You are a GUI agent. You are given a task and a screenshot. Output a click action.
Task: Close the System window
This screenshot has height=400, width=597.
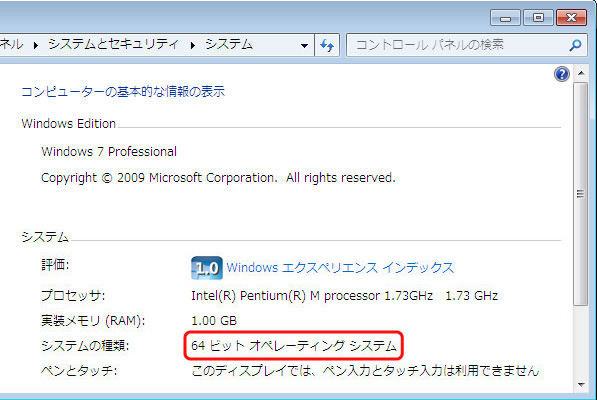tap(571, 18)
